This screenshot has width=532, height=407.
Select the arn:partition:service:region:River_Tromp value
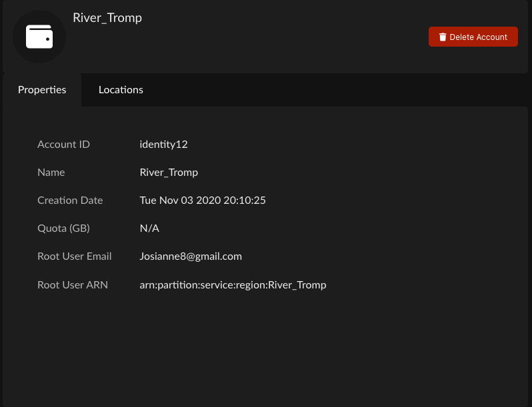(233, 285)
